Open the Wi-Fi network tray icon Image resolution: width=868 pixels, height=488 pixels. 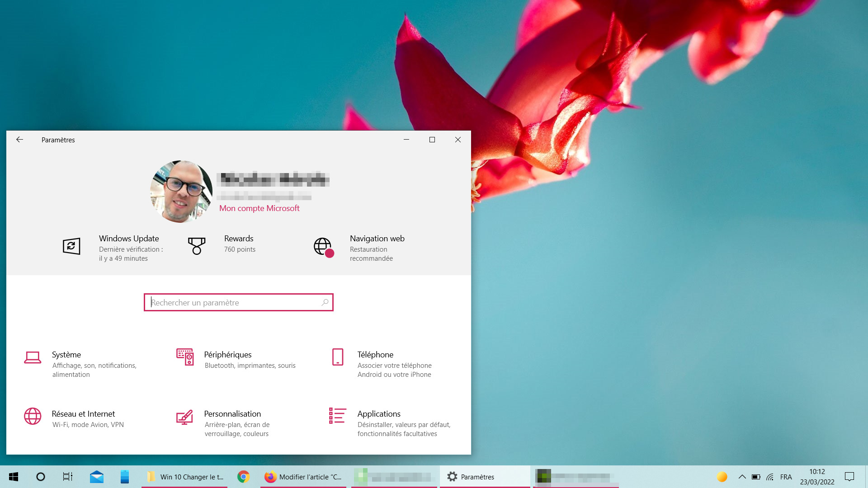pos(770,477)
